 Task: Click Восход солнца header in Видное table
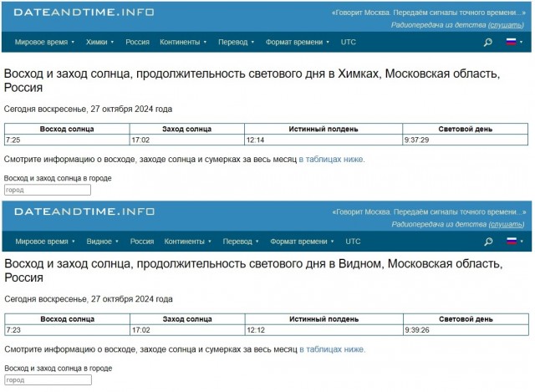click(68, 319)
